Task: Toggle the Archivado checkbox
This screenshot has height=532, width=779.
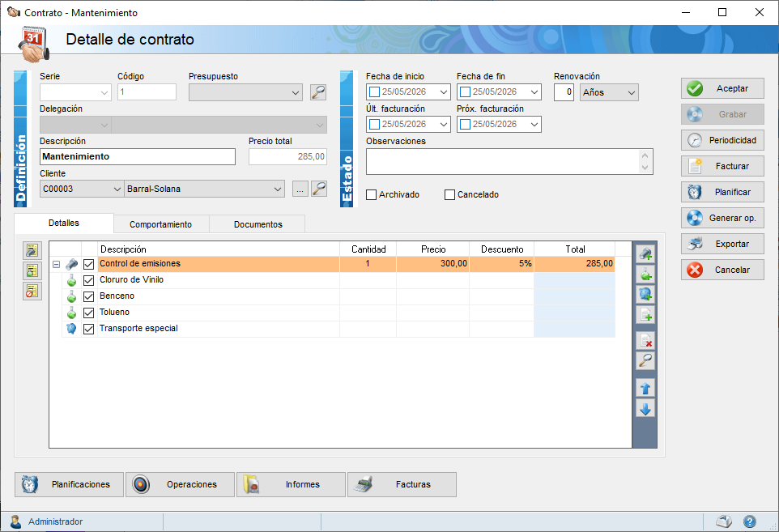Action: 371,194
